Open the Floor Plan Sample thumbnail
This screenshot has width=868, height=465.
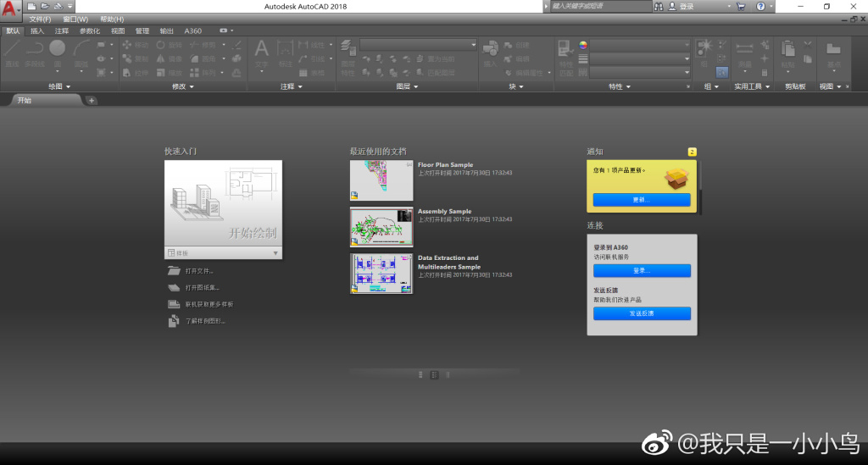click(x=381, y=180)
